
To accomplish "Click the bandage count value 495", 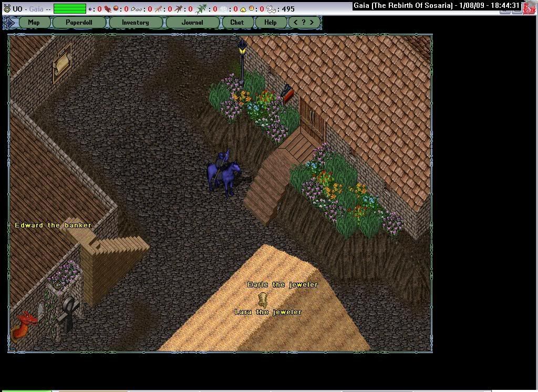I will coord(288,9).
